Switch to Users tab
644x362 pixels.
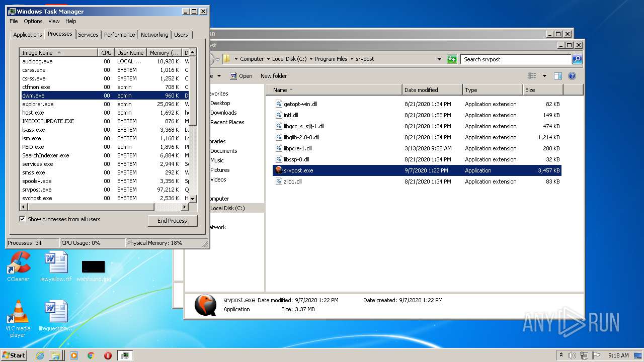(x=181, y=35)
